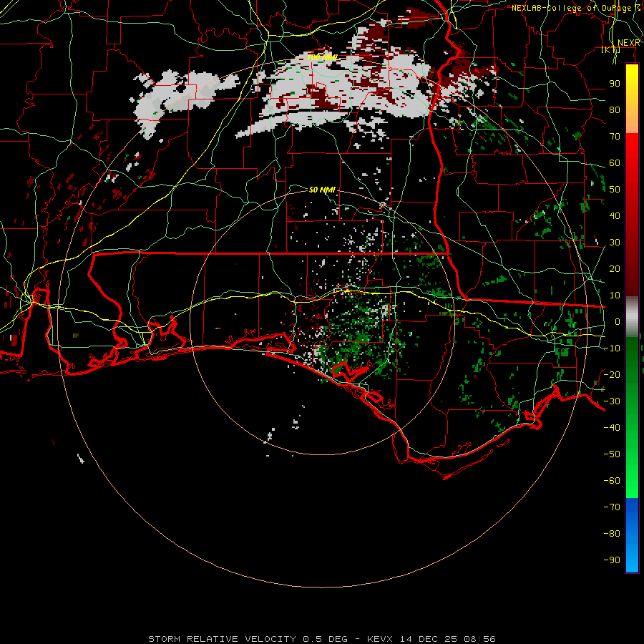Screen dimensions: 644x644
Task: Click the -80 value on velocity scale
Action: (x=612, y=534)
